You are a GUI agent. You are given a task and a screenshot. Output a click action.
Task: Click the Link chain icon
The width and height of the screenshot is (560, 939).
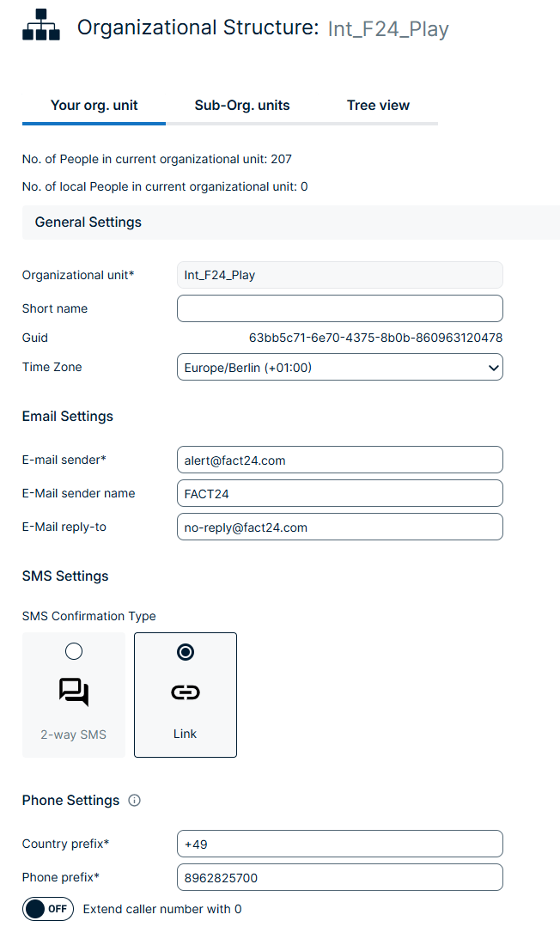[x=186, y=692]
